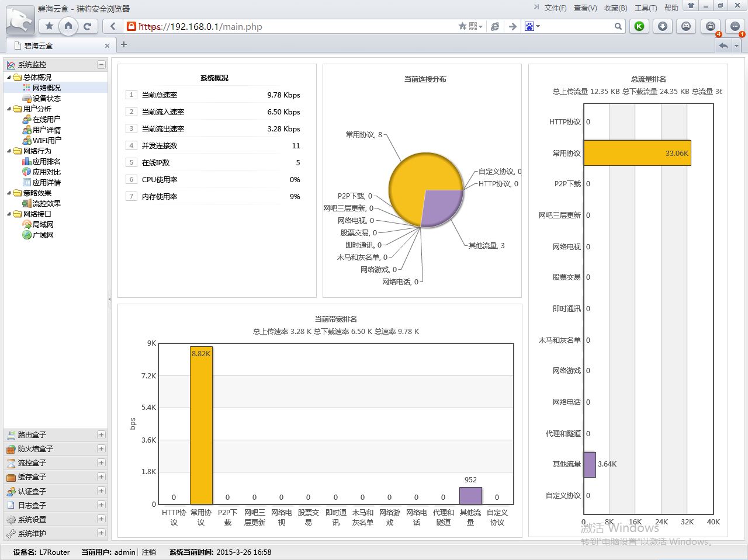Reload the page with refresh icon

click(87, 26)
